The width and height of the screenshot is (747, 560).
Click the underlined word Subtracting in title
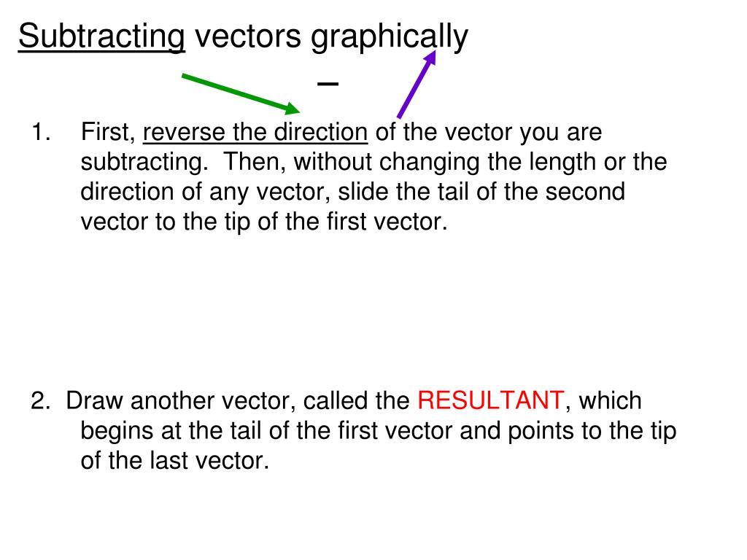[x=101, y=36]
